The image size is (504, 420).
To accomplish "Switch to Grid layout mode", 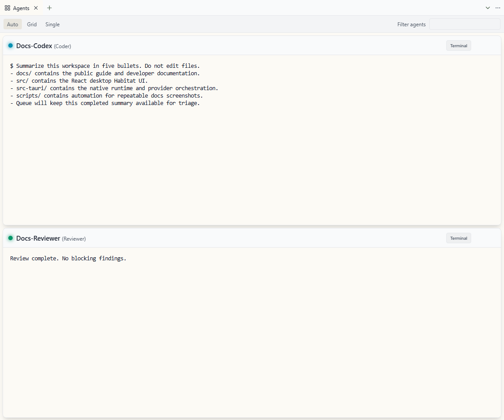I will pyautogui.click(x=32, y=24).
